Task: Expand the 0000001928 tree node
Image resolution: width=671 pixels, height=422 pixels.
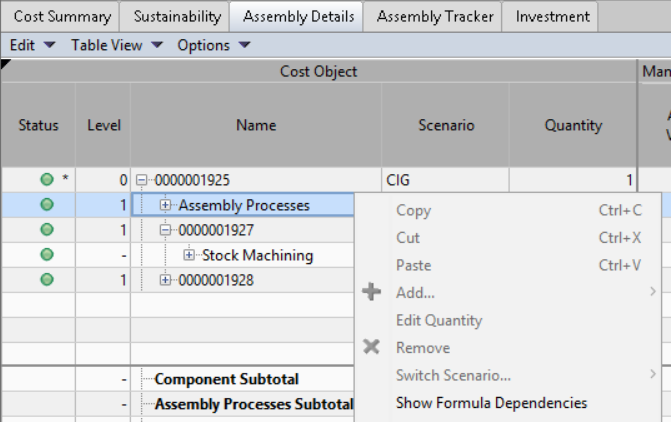Action: (166, 280)
